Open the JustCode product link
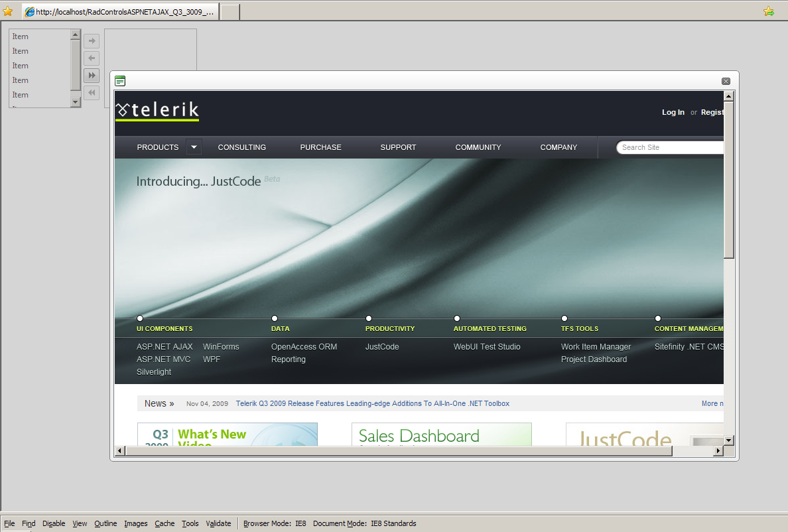This screenshot has height=532, width=788. (x=382, y=347)
